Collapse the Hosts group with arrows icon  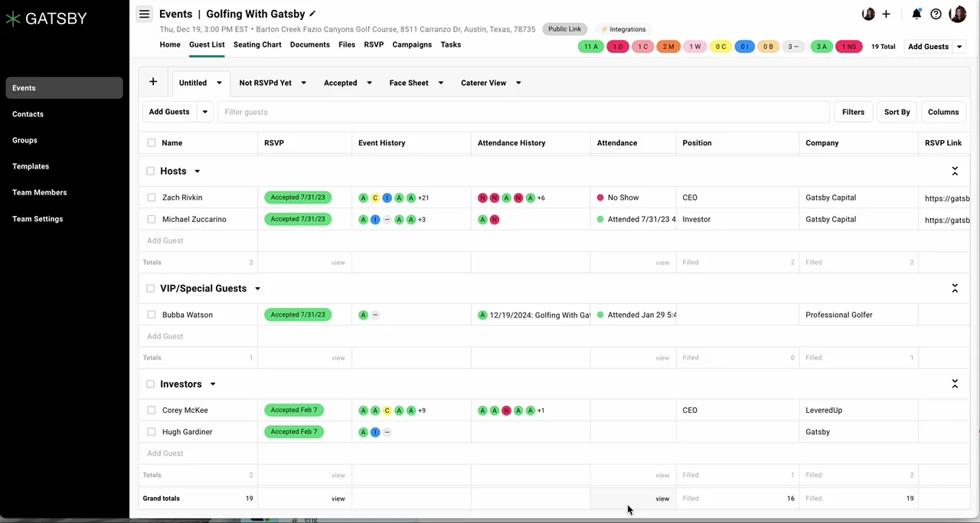point(955,171)
